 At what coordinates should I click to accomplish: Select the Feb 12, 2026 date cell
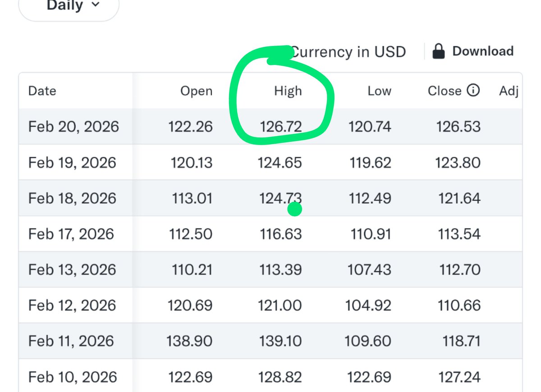click(x=72, y=305)
